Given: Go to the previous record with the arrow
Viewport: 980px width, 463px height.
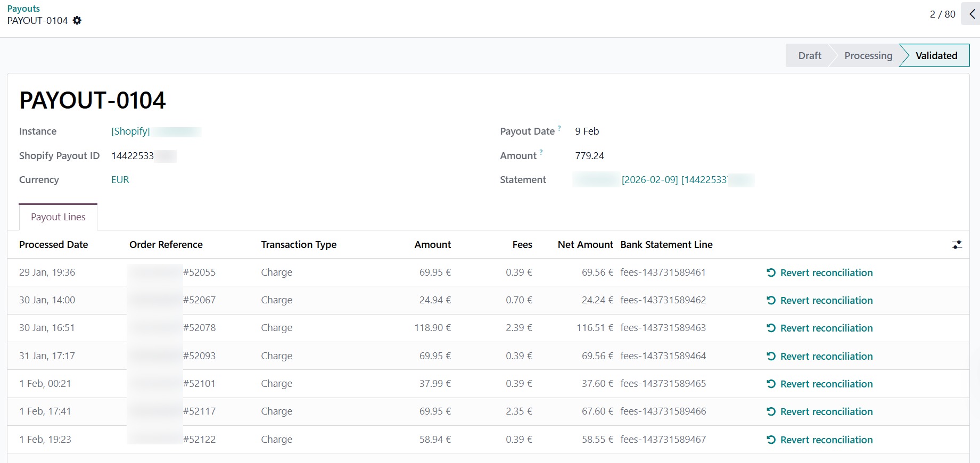Looking at the screenshot, I should coord(972,14).
